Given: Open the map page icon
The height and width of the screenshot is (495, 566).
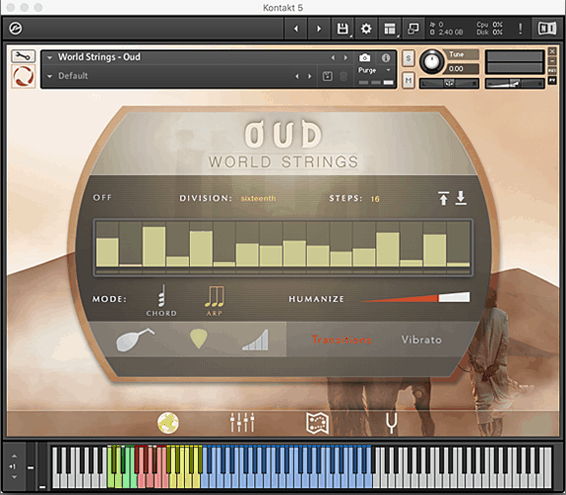Looking at the screenshot, I should click(317, 423).
